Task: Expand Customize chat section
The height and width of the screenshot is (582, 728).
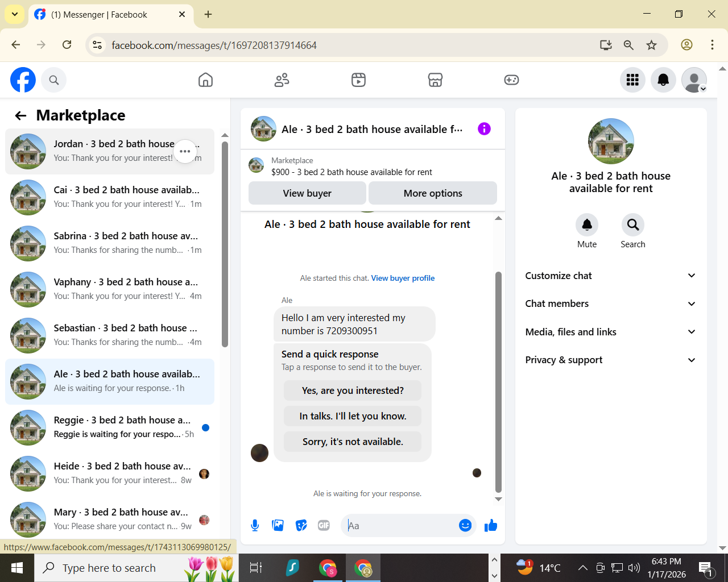Action: (x=611, y=276)
